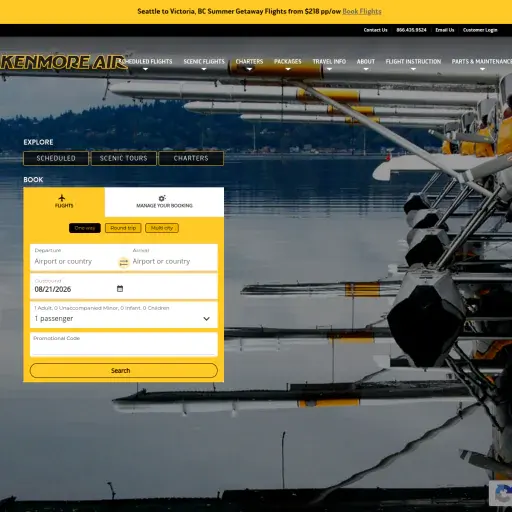Click the Kenmore Air logo
Screen dimensions: 512x512
tap(64, 62)
